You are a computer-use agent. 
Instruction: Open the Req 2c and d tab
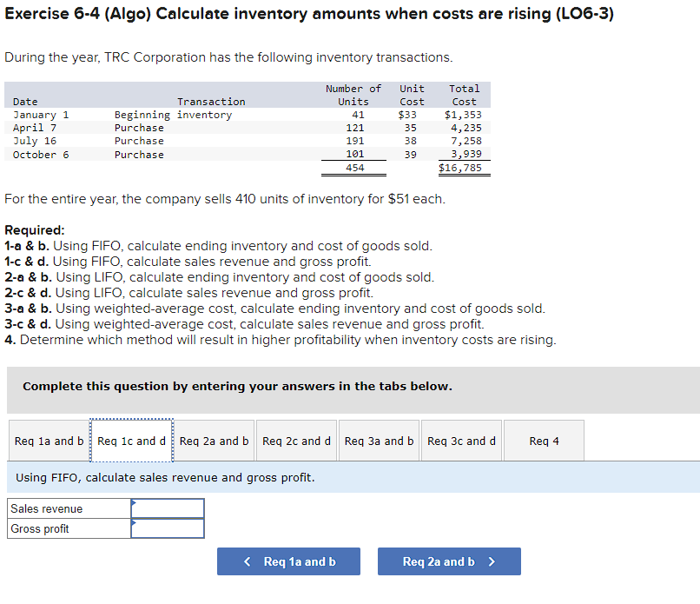tap(296, 441)
